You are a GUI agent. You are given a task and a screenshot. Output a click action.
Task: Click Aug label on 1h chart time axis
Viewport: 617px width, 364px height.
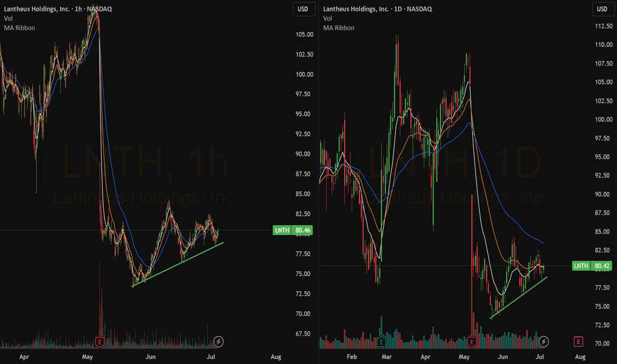(x=276, y=357)
